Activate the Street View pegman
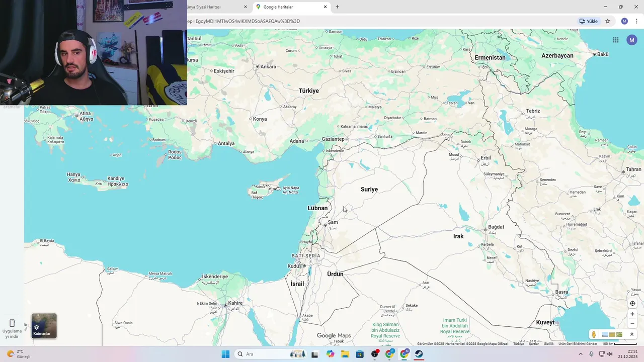Screen dimensions: 644x362 click(594, 334)
